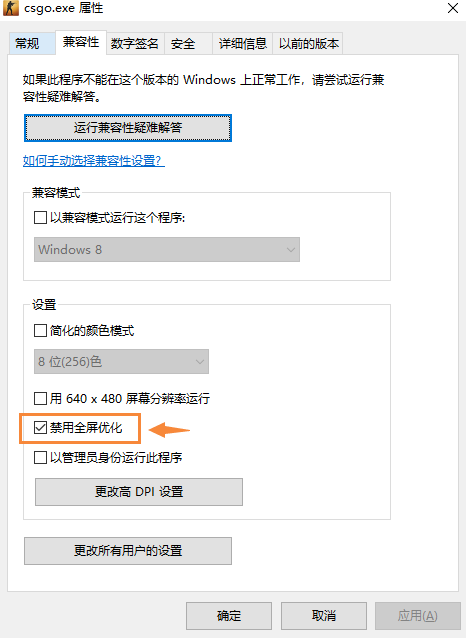Close the csgo.exe properties dialog
This screenshot has height=638, width=466.
pos(453,8)
